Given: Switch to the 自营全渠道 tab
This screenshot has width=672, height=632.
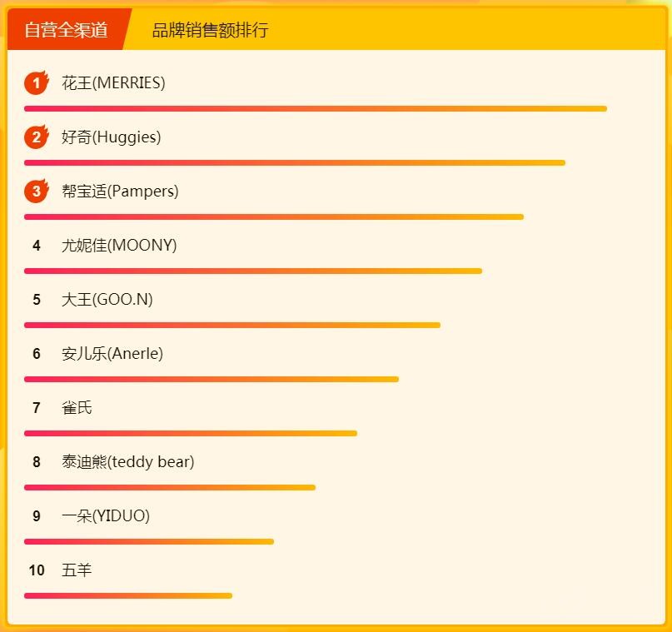Looking at the screenshot, I should click(x=67, y=30).
